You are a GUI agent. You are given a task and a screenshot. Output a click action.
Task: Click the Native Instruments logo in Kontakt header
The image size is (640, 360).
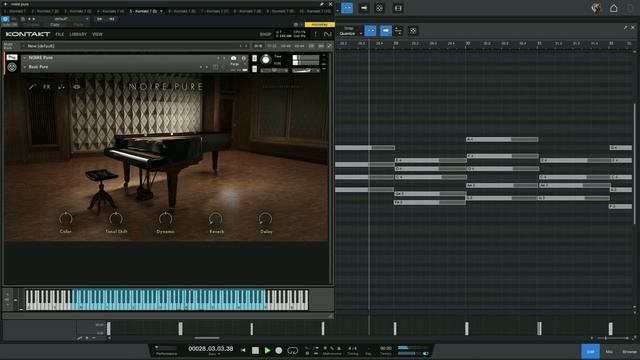[328, 34]
